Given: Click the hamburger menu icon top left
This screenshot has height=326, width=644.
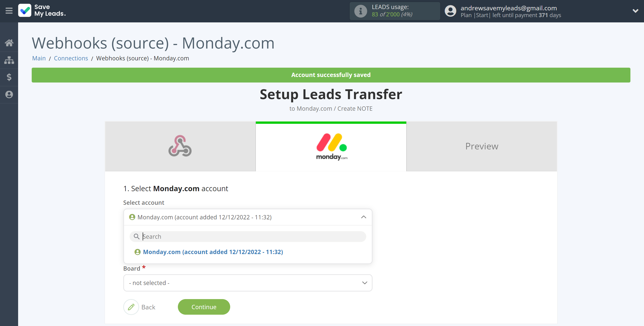Looking at the screenshot, I should (9, 11).
